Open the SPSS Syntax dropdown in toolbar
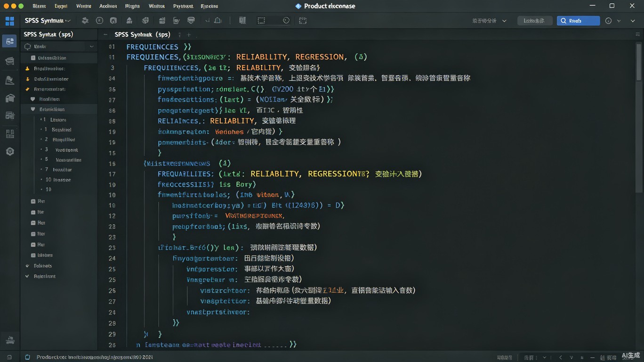This screenshot has height=362, width=644. pos(48,21)
